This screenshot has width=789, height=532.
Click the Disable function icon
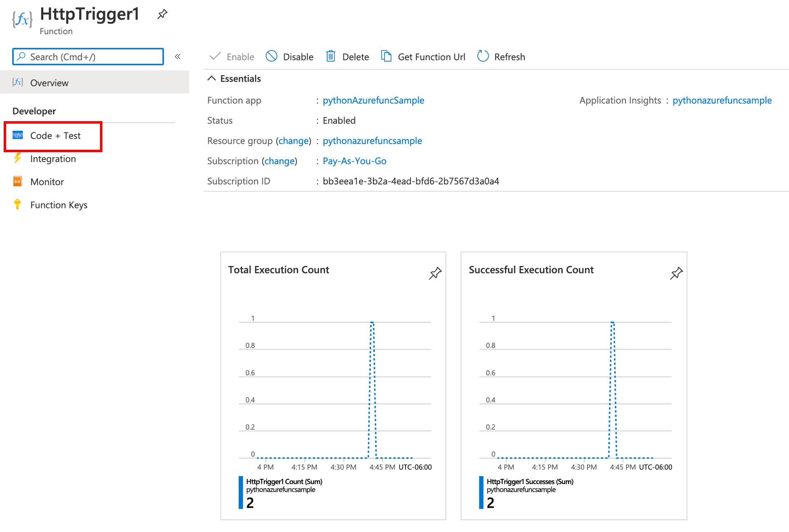(x=271, y=56)
